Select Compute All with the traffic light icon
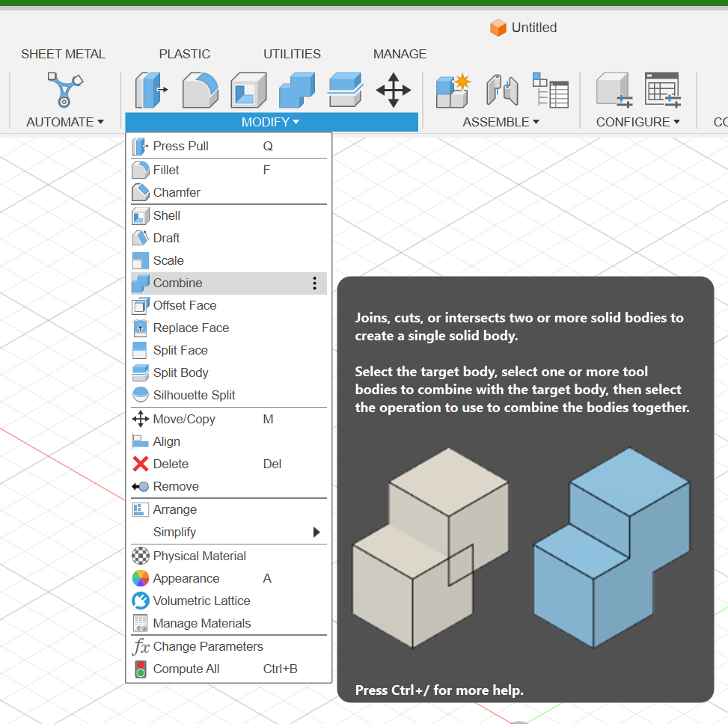 click(141, 669)
